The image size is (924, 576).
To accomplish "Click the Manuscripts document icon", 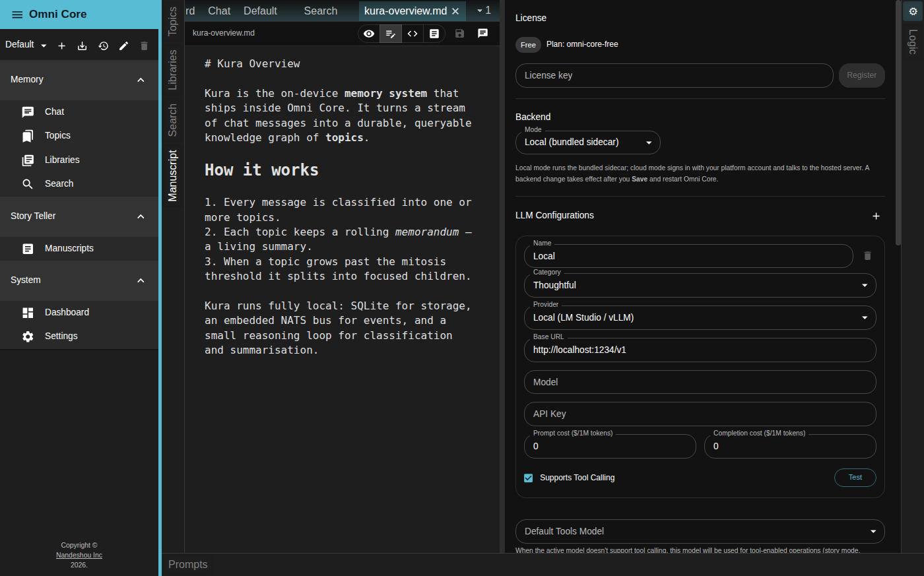I will tap(28, 249).
